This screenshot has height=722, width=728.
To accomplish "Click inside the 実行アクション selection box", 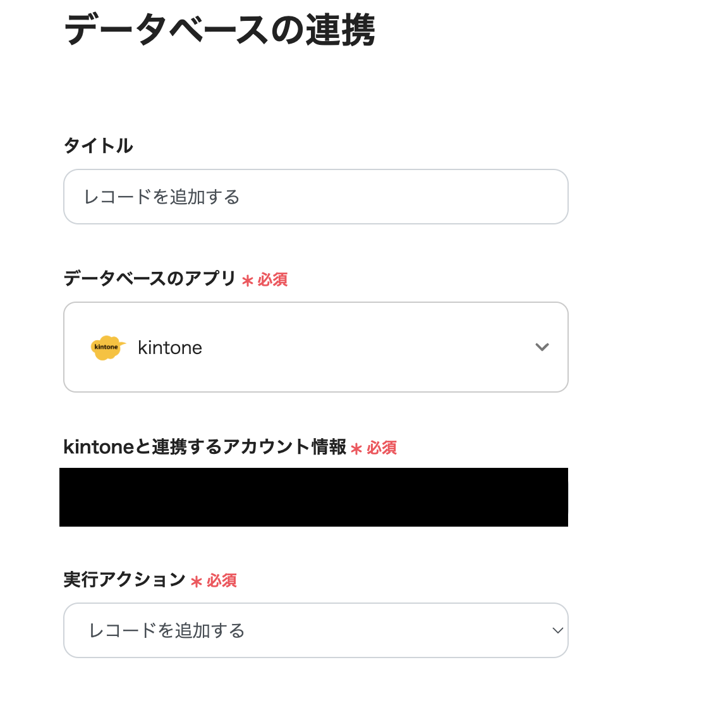I will 316,630.
